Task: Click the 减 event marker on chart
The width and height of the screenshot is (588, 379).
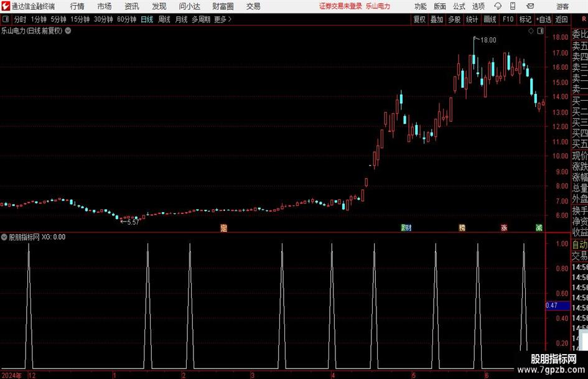Action: [x=539, y=228]
